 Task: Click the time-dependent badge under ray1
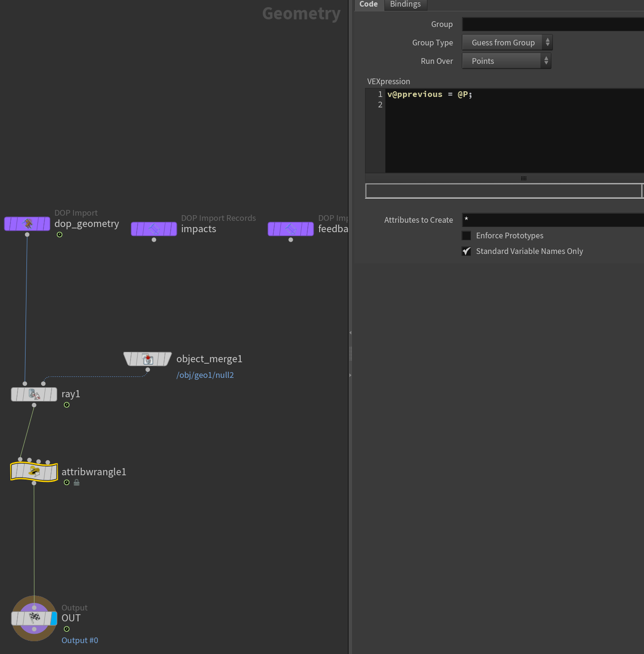pos(67,405)
